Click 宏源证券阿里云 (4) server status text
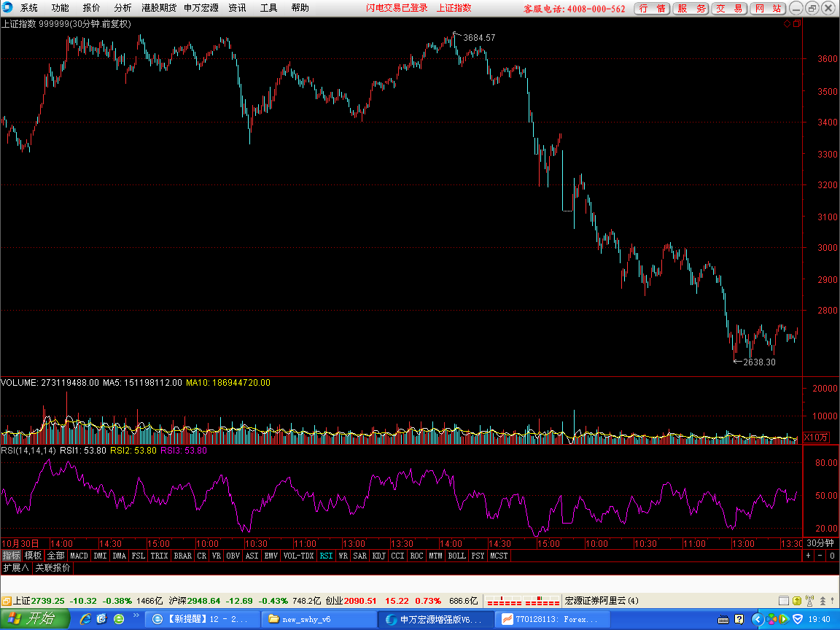840x630 pixels. coord(602,601)
